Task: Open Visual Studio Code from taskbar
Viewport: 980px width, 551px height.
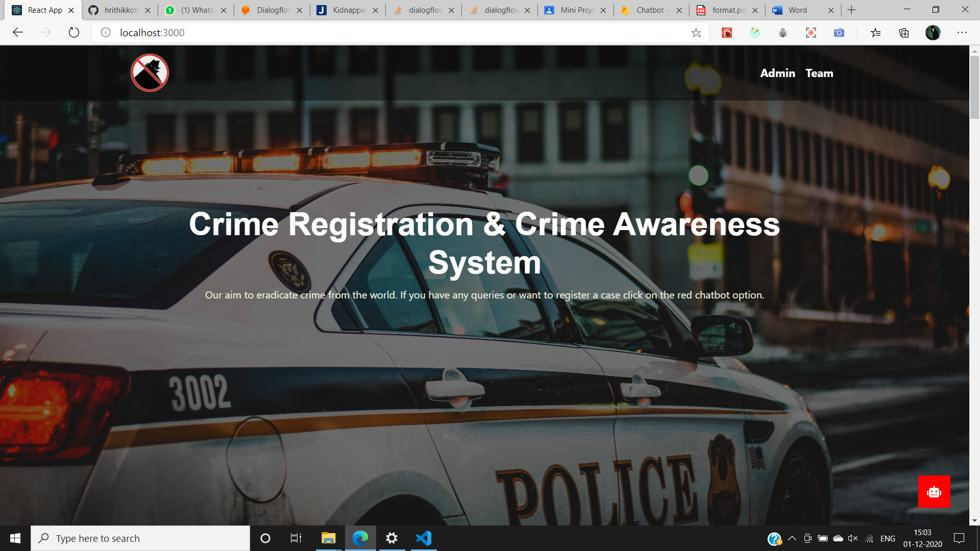Action: pyautogui.click(x=424, y=538)
